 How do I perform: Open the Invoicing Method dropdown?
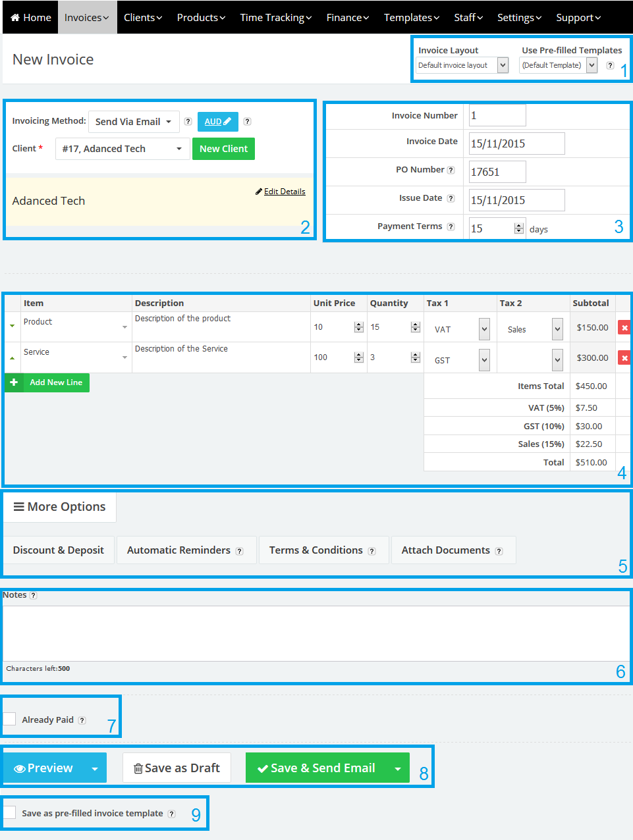point(134,121)
